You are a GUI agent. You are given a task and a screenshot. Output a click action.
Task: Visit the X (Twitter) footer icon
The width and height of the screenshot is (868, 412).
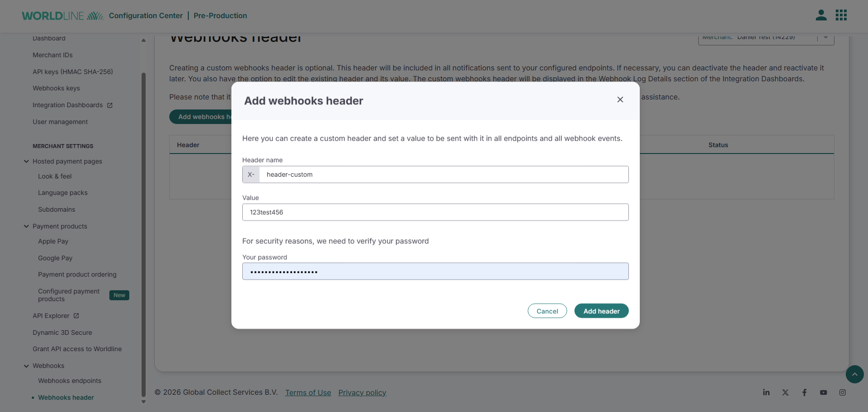[785, 392]
